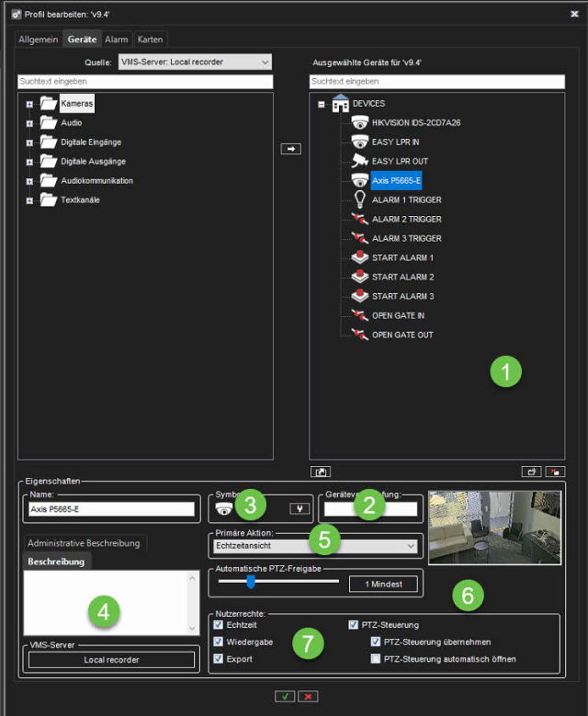Viewport: 588px width, 716px height.
Task: Open the Karten tab
Action: tap(151, 40)
